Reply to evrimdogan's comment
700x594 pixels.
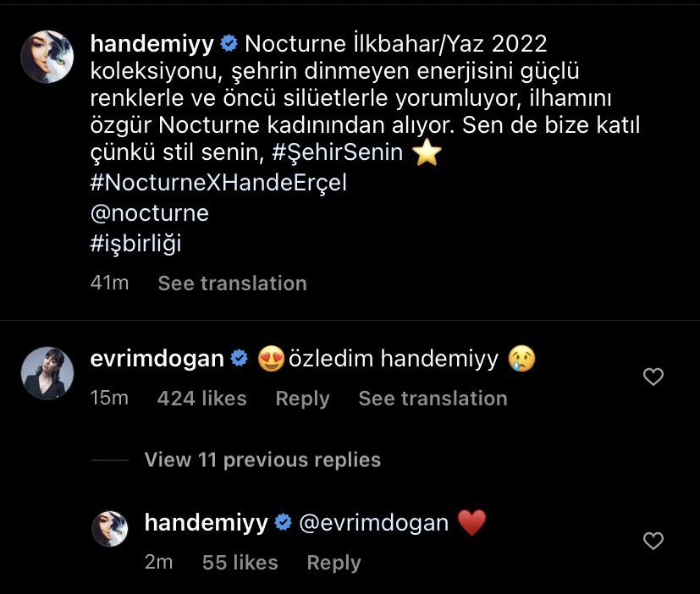302,399
